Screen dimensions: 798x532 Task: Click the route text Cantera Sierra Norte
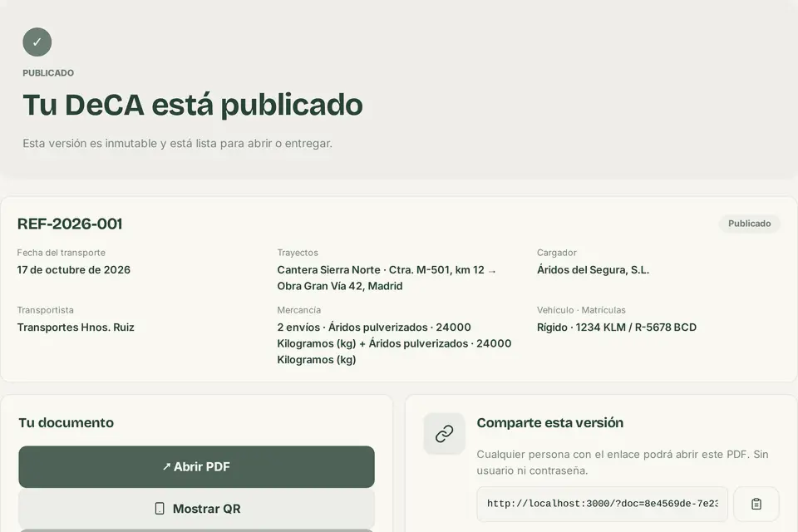[329, 270]
